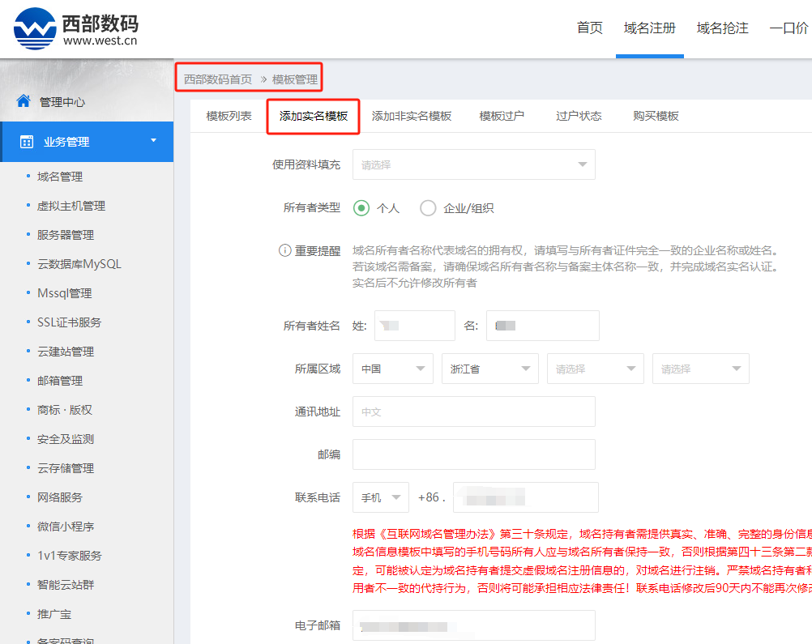Open 安全及监测 in the sidebar
The image size is (812, 644).
(66, 439)
